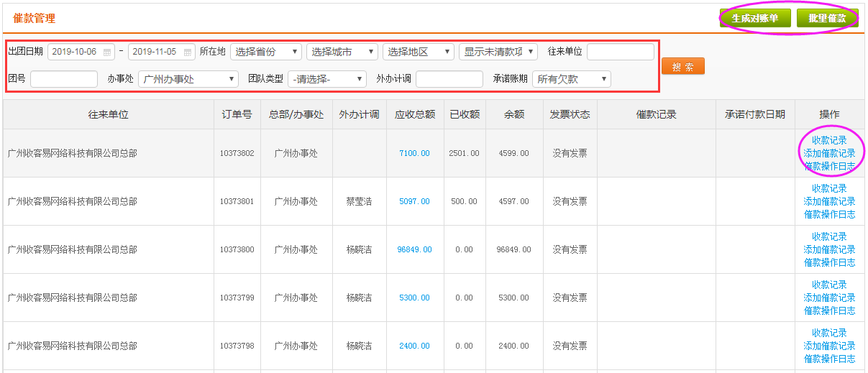This screenshot has width=868, height=373.
Task: Expand the 所有欠款 承诺账期 dropdown
Action: 571,79
